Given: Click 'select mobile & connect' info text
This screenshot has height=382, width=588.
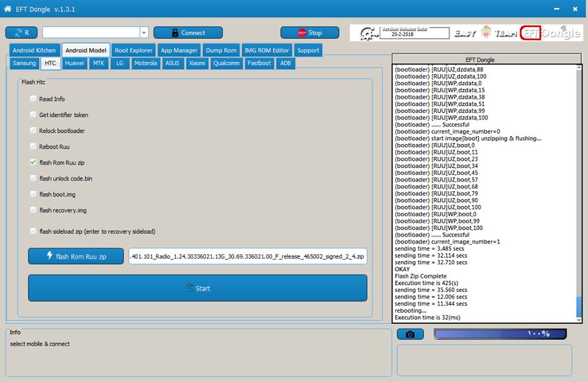Looking at the screenshot, I should (40, 344).
